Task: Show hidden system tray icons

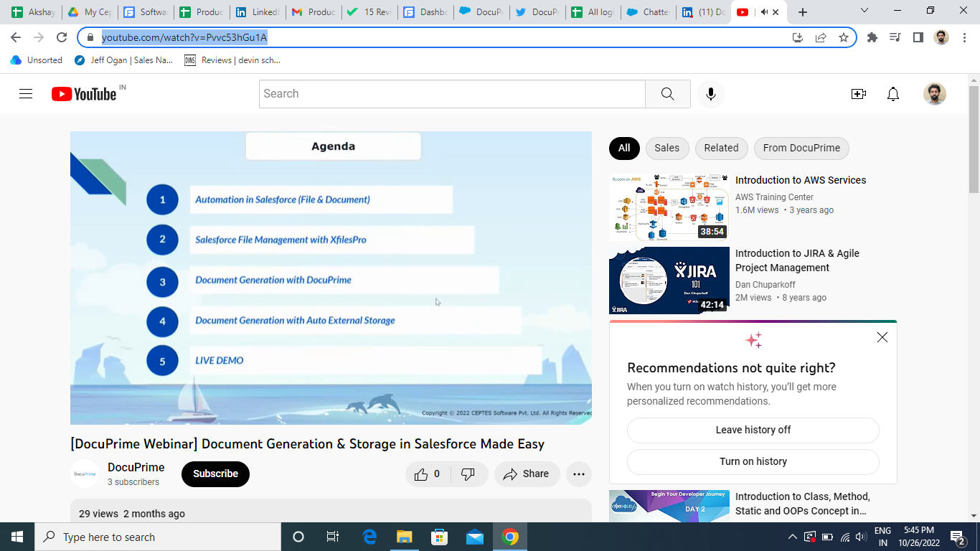Action: [x=792, y=537]
